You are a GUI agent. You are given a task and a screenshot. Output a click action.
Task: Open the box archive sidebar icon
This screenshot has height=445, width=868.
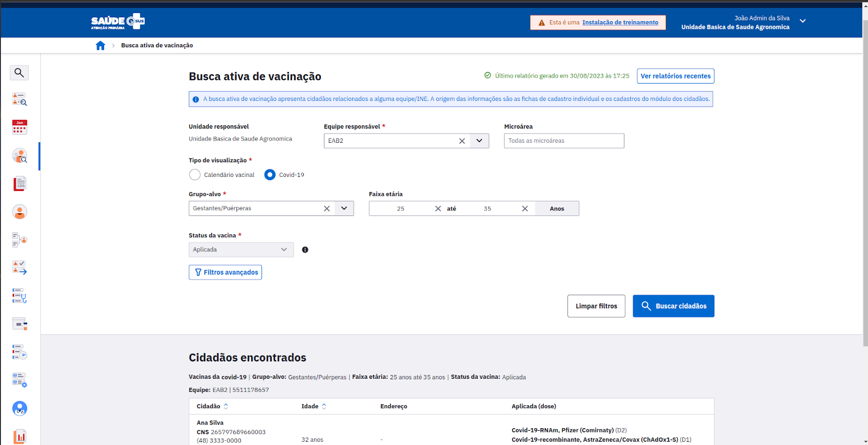tap(20, 324)
